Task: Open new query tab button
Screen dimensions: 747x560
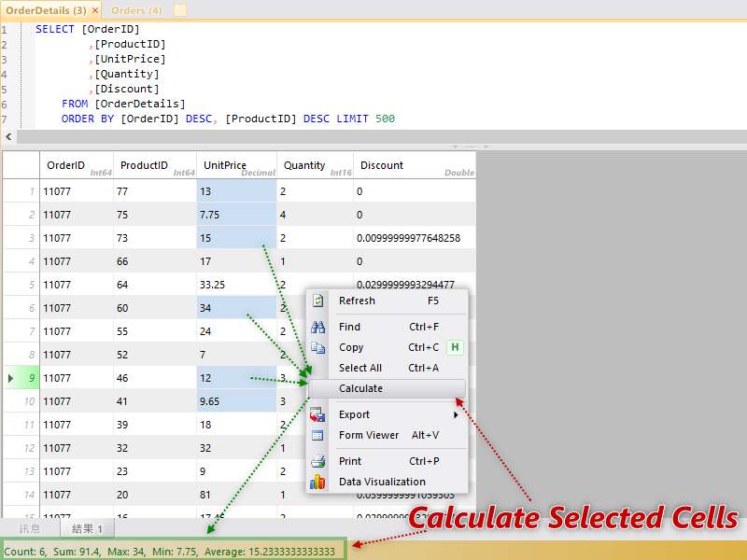Action: [180, 10]
